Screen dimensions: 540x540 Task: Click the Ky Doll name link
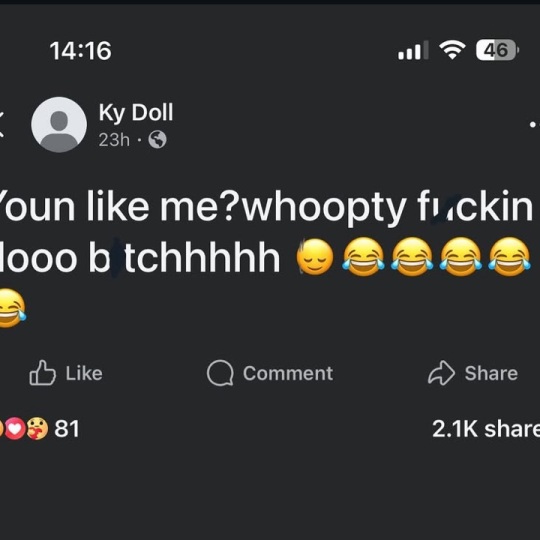[136, 112]
